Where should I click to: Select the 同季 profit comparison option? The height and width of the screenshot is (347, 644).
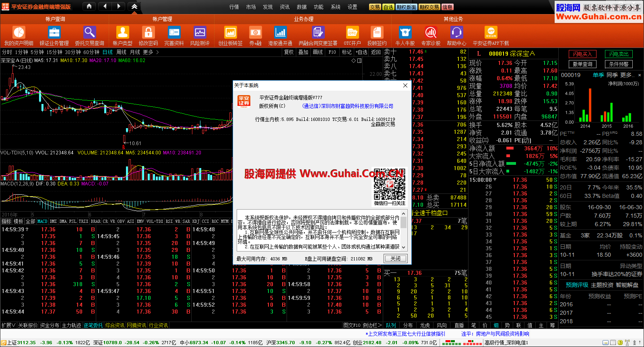[612, 75]
